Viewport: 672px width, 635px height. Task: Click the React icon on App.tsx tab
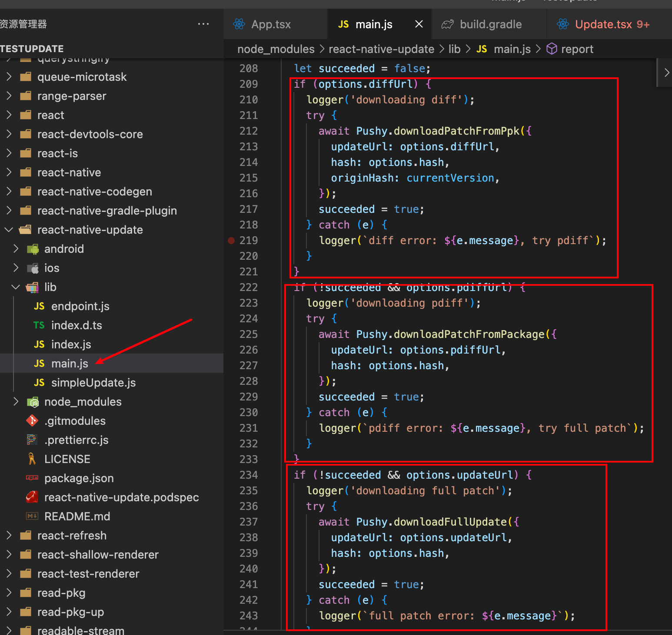pyautogui.click(x=239, y=24)
